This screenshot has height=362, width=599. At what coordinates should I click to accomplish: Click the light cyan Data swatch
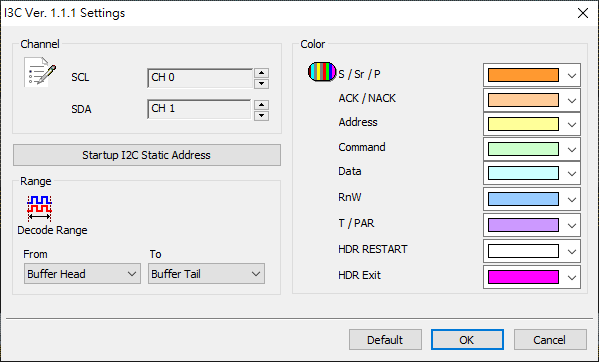pos(523,173)
